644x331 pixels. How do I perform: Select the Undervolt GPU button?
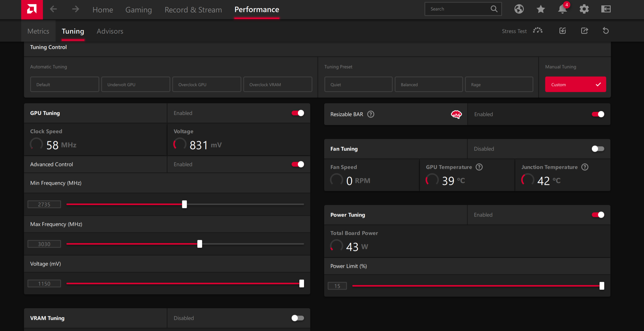[x=135, y=84]
